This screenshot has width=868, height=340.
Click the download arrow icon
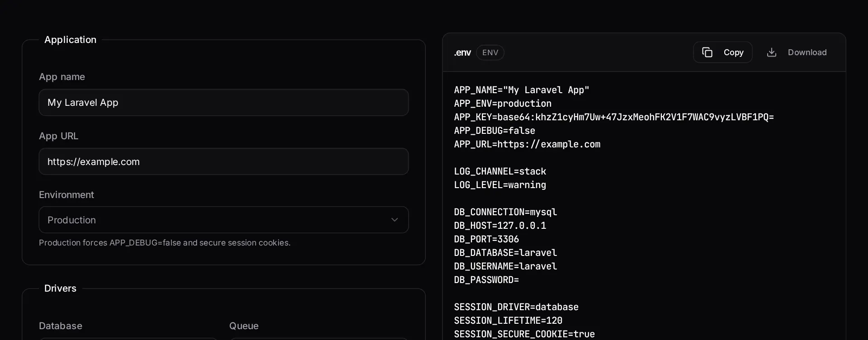click(x=772, y=52)
